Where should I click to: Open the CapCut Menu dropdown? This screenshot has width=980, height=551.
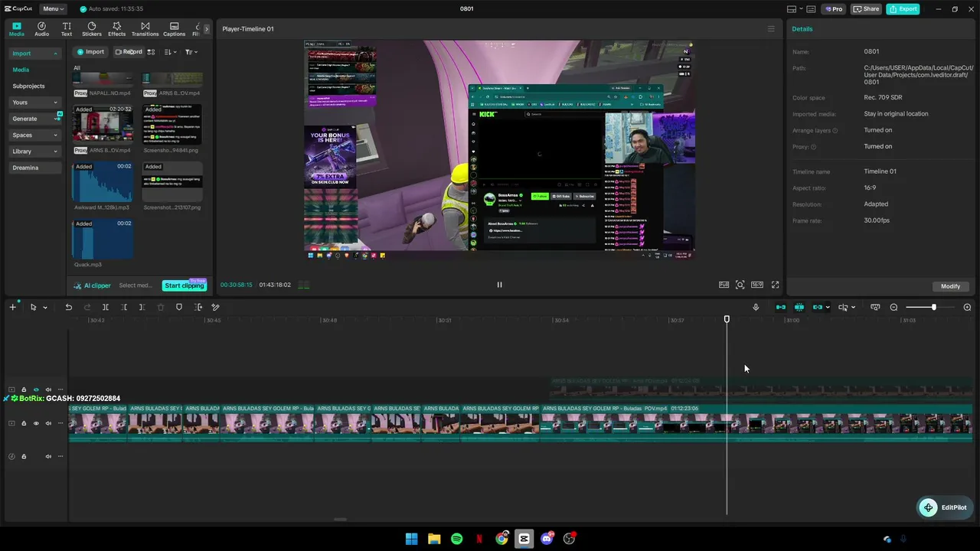tap(54, 9)
